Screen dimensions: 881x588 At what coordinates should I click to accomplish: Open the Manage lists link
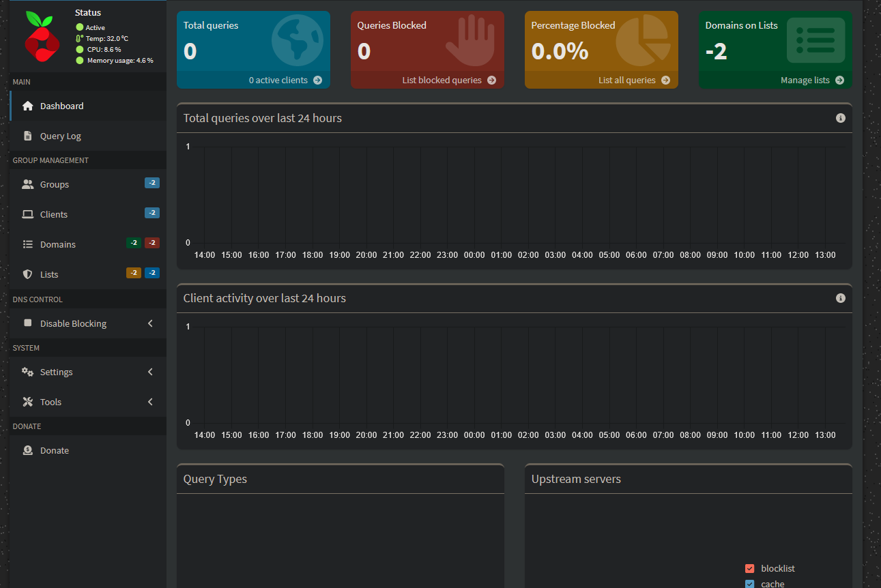click(x=775, y=80)
